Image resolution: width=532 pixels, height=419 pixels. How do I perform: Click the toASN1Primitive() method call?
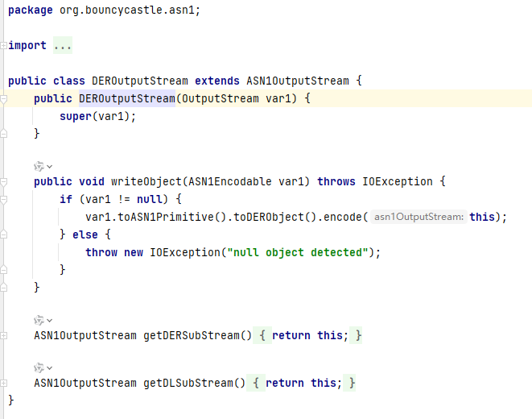click(172, 218)
